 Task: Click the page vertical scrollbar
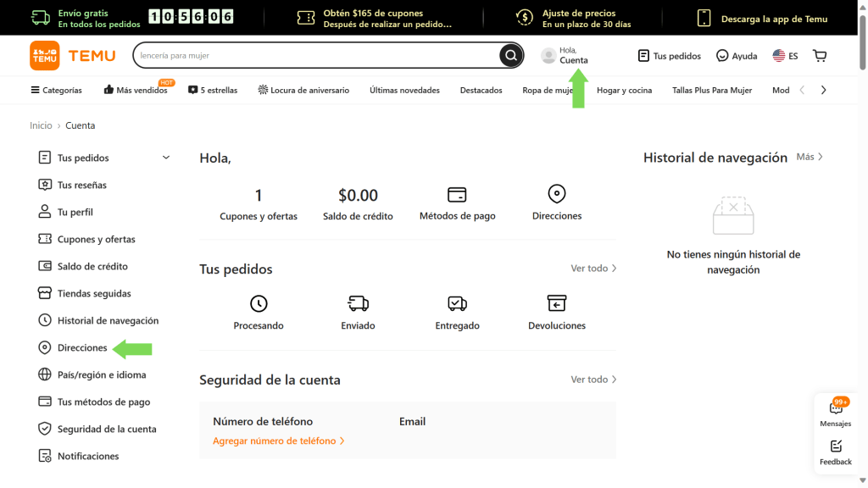point(862,244)
